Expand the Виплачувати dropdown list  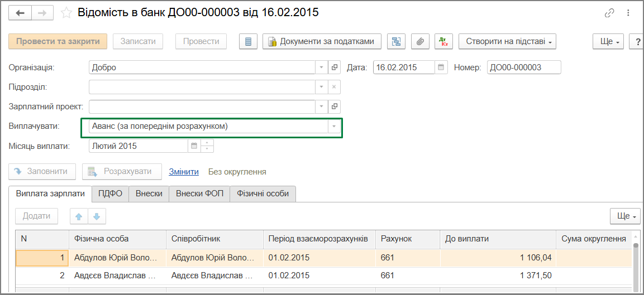335,127
